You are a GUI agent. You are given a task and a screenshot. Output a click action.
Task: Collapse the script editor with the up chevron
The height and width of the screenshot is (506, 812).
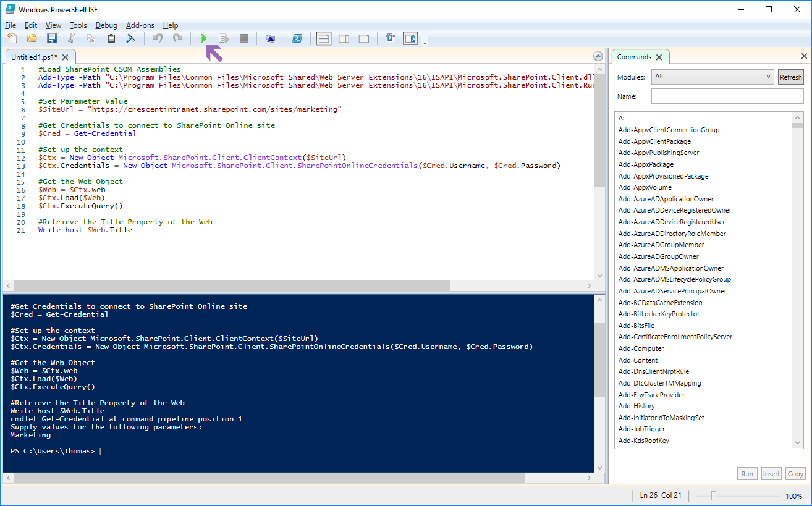[x=598, y=56]
